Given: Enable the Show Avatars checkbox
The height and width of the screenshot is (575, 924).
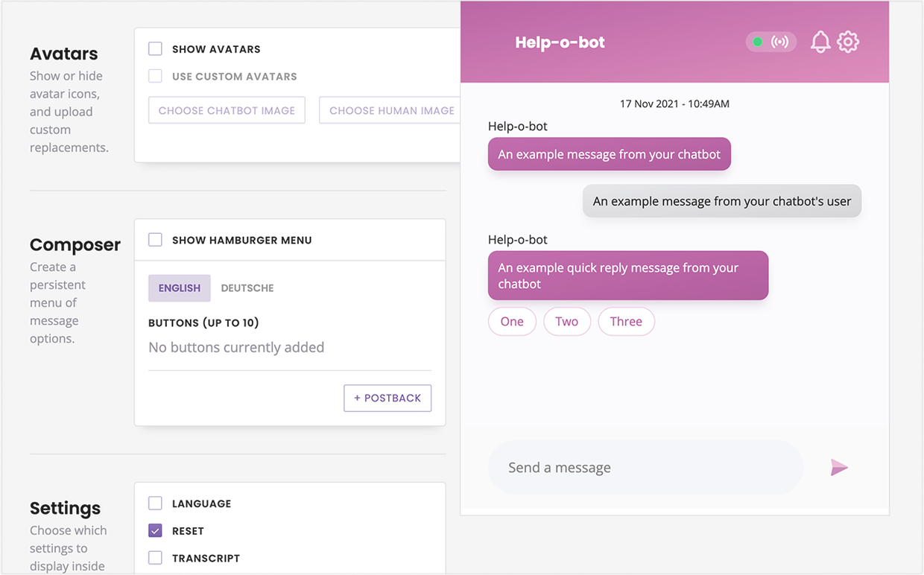Looking at the screenshot, I should tap(155, 48).
